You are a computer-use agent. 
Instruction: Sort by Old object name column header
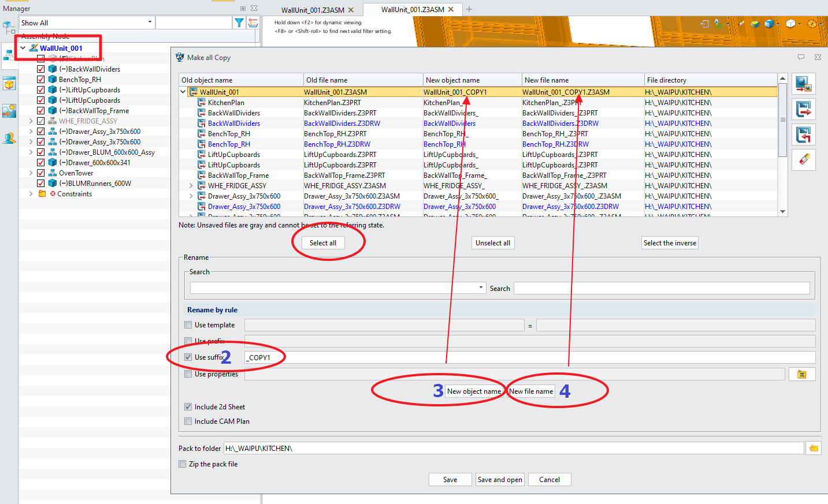pos(242,80)
